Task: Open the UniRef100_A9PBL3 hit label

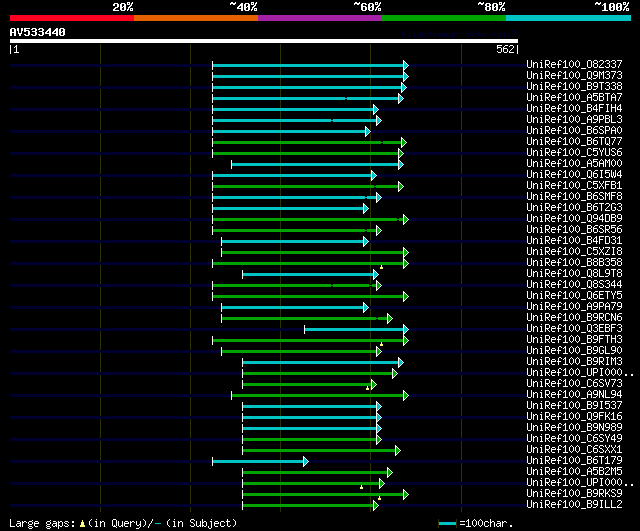Action: (574, 120)
